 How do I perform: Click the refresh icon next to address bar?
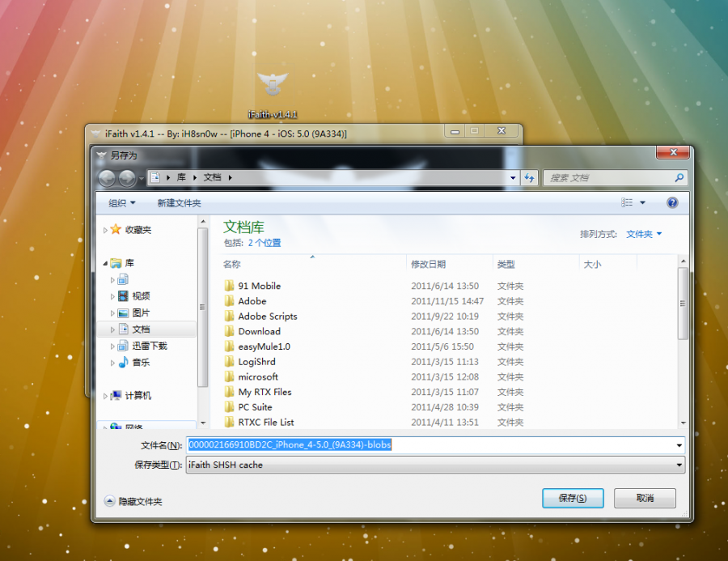click(529, 177)
